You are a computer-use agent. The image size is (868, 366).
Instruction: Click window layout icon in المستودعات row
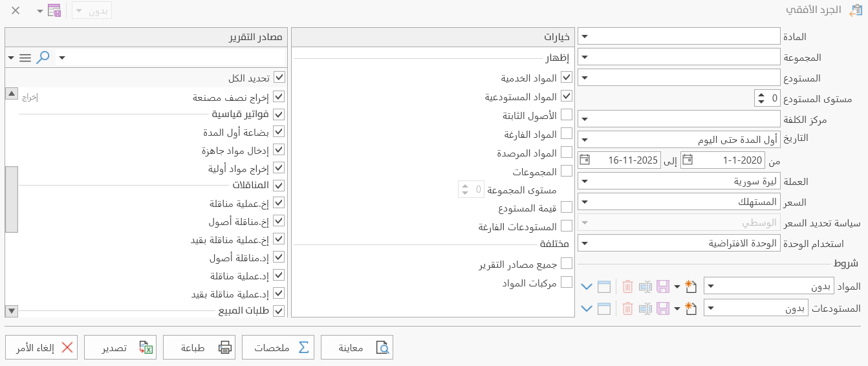pyautogui.click(x=604, y=308)
